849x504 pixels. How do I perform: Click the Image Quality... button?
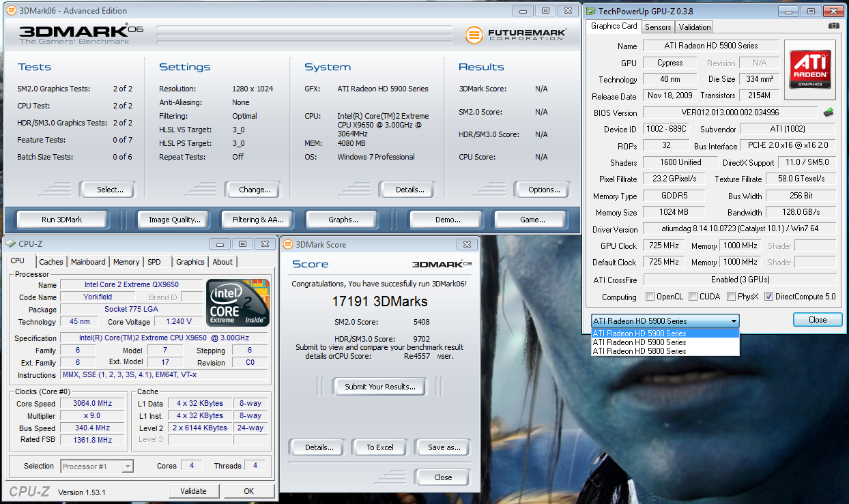(x=175, y=220)
